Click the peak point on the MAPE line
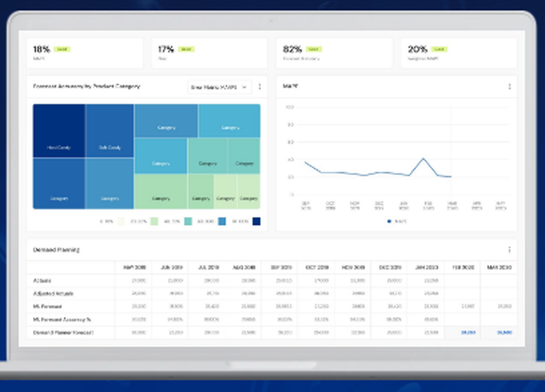 point(423,158)
